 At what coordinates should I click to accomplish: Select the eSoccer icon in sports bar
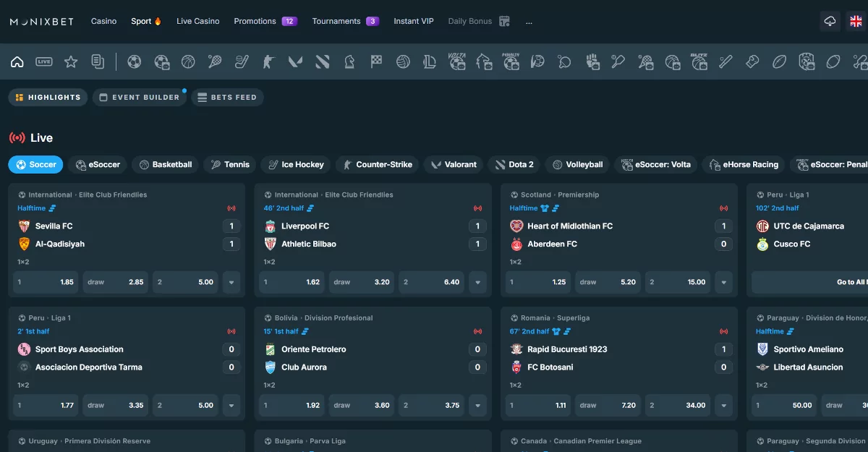(x=161, y=61)
